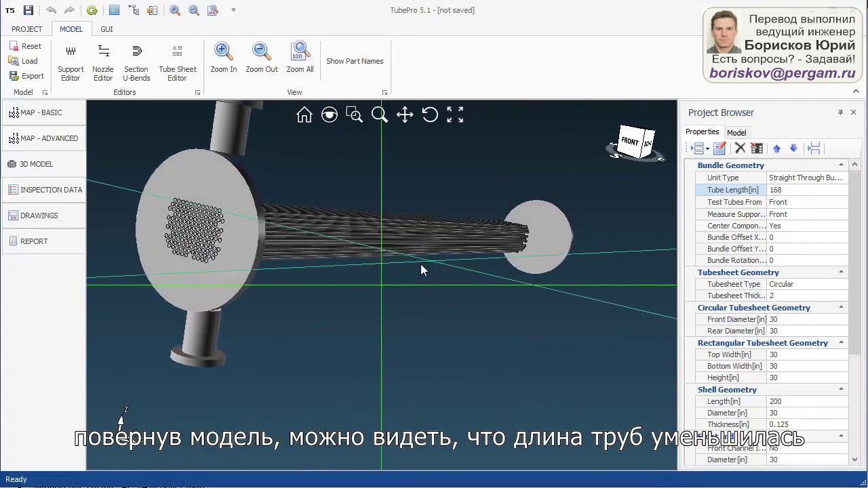
Task: Click the edit properties pencil icon
Action: pyautogui.click(x=719, y=148)
